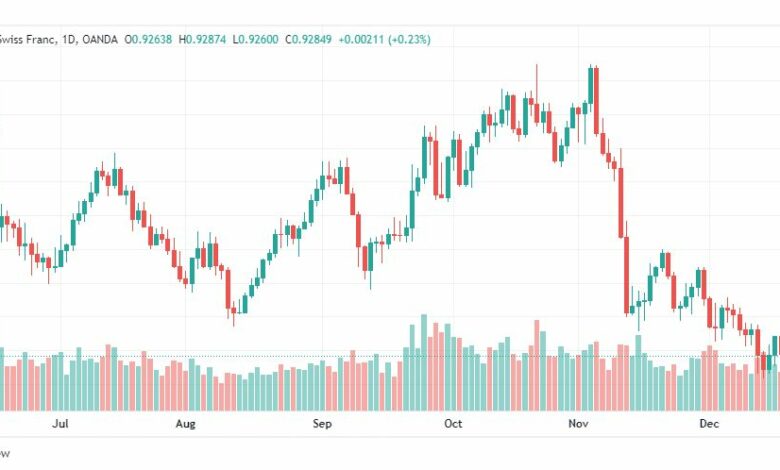780x470 pixels.
Task: Click the large red candle right after the November peak
Action: 596,100
